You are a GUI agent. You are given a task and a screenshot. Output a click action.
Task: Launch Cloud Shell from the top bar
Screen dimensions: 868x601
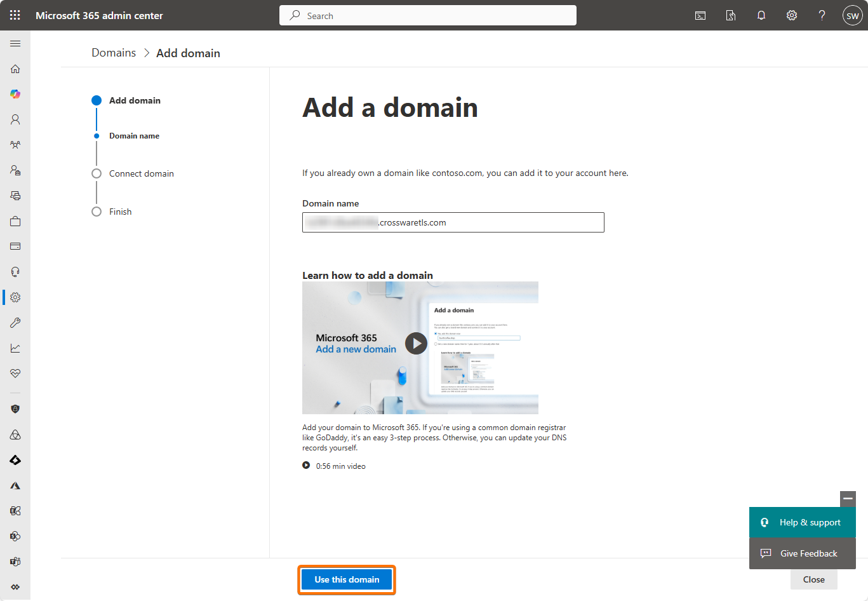click(x=700, y=16)
